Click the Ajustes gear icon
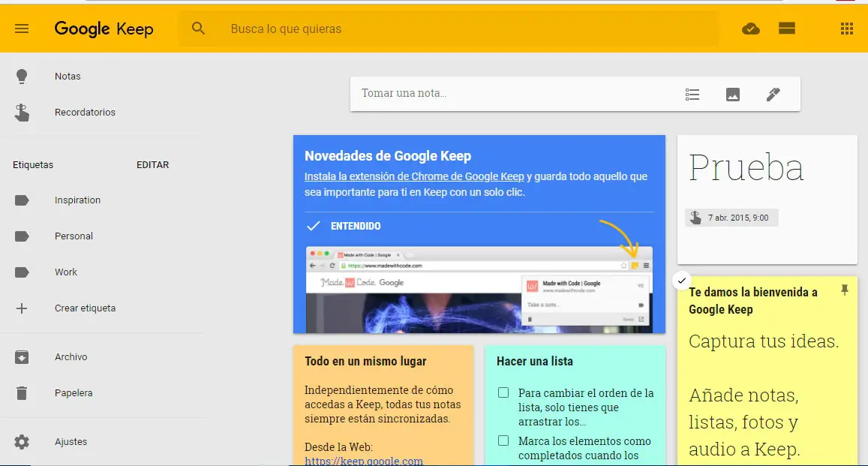The width and height of the screenshot is (868, 466). tap(22, 442)
